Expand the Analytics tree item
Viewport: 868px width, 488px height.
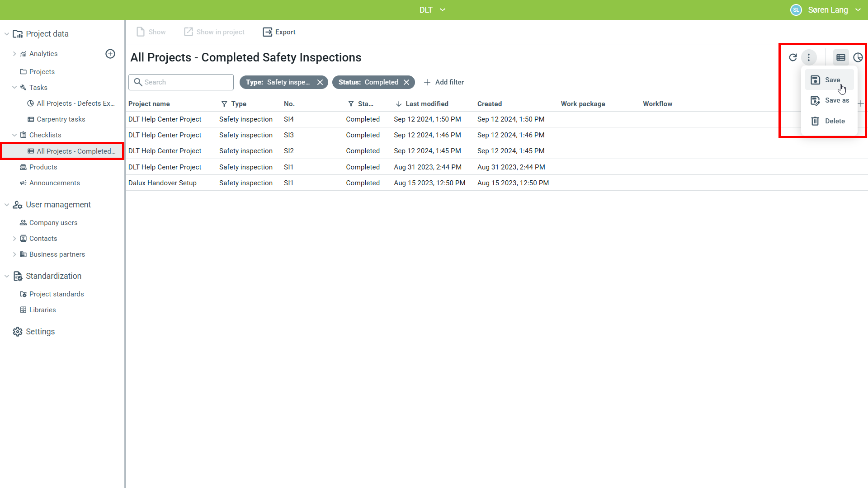coord(14,54)
